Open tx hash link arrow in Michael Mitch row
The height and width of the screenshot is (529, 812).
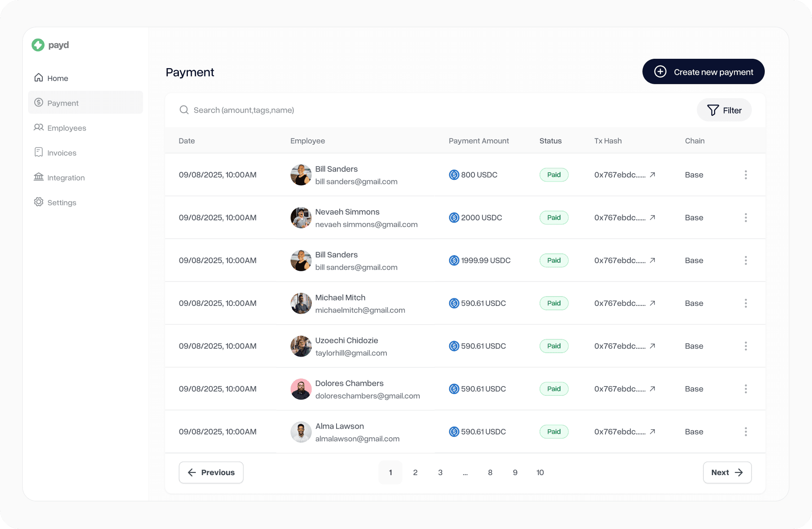point(653,303)
